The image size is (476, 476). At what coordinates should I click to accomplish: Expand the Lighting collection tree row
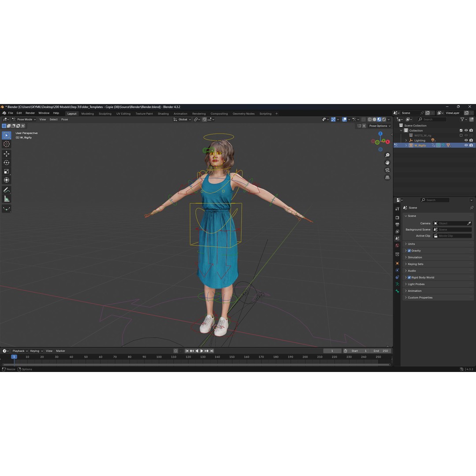point(406,141)
